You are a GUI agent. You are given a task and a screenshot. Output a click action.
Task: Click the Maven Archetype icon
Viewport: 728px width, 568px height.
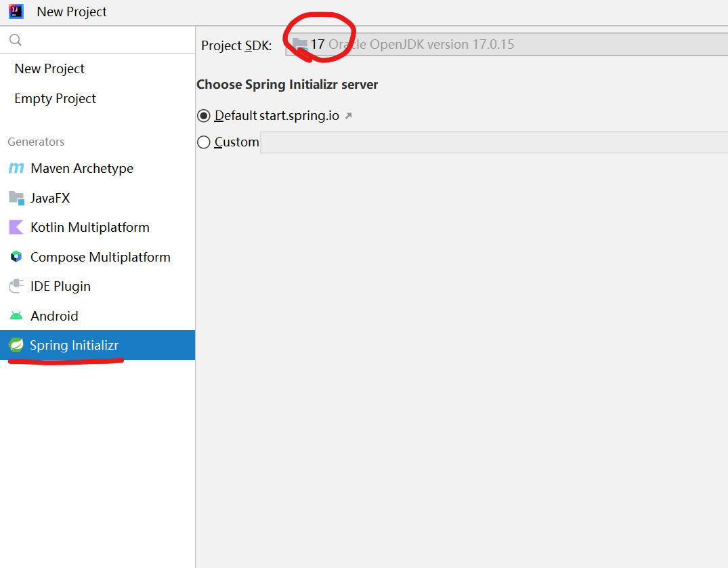(x=16, y=168)
